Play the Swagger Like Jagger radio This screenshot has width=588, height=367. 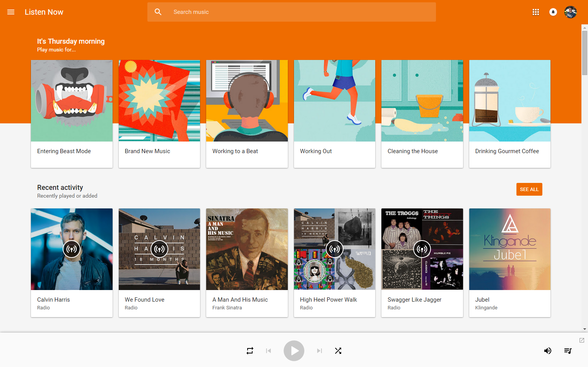(x=422, y=249)
